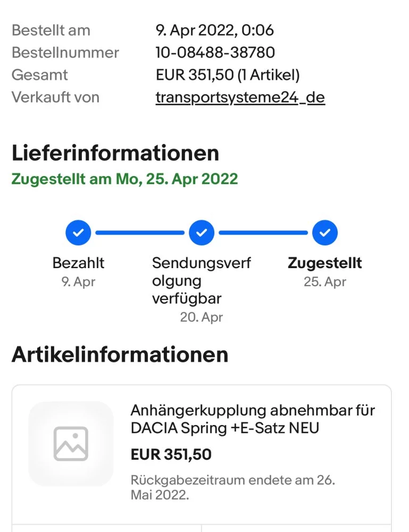Click the Sendungsverfolgung verfügbar checkmark icon
The height and width of the screenshot is (532, 409).
tap(202, 232)
